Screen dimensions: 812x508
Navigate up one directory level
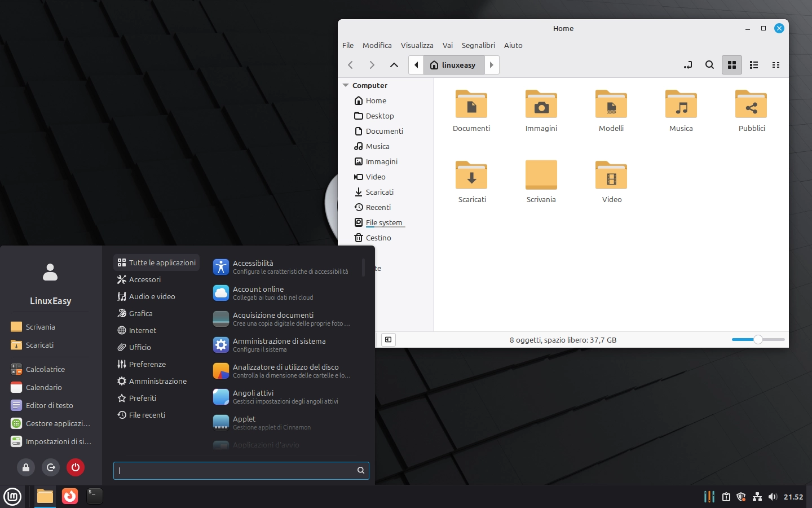[394, 65]
